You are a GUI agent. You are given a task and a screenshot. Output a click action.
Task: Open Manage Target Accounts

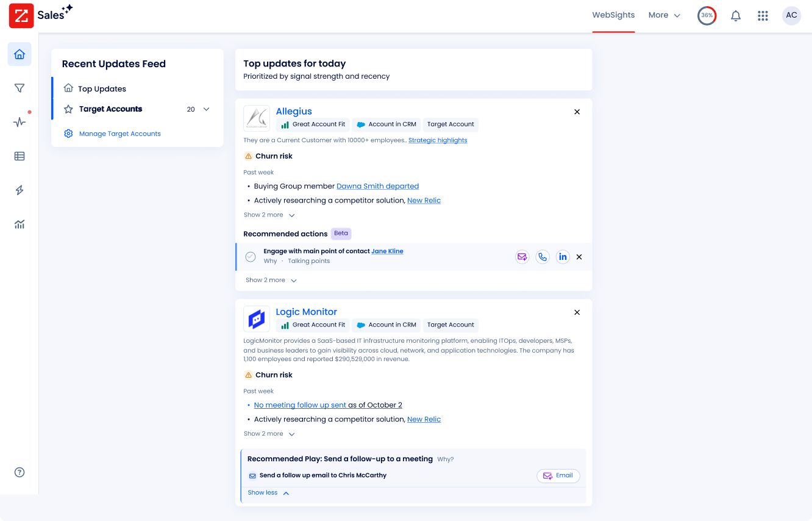pos(120,134)
